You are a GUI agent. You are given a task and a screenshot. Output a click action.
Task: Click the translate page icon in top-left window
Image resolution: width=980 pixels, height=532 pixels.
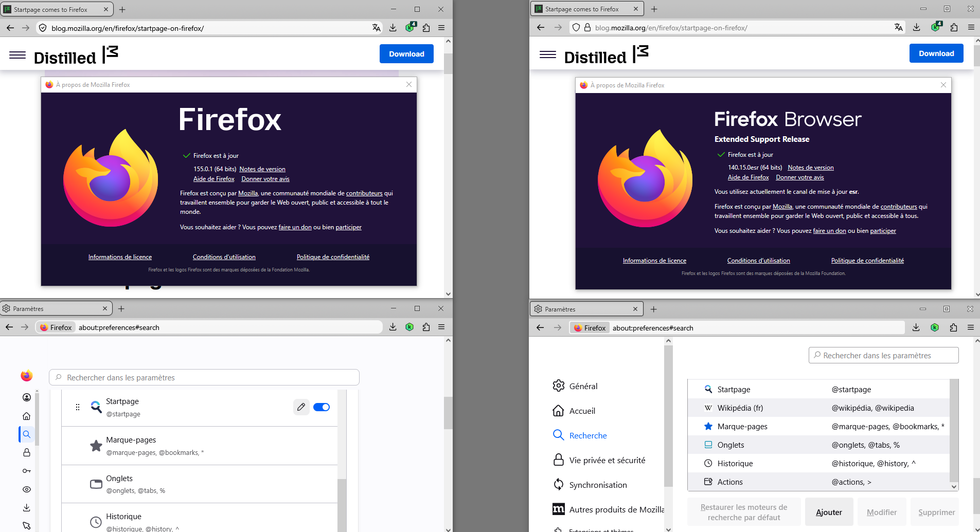(x=377, y=28)
